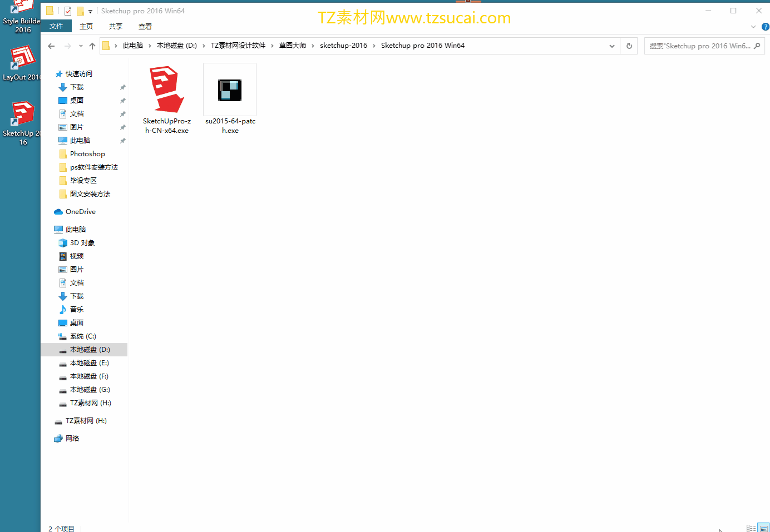Open the ps软件安装方法 folder in sidebar

[x=94, y=167]
